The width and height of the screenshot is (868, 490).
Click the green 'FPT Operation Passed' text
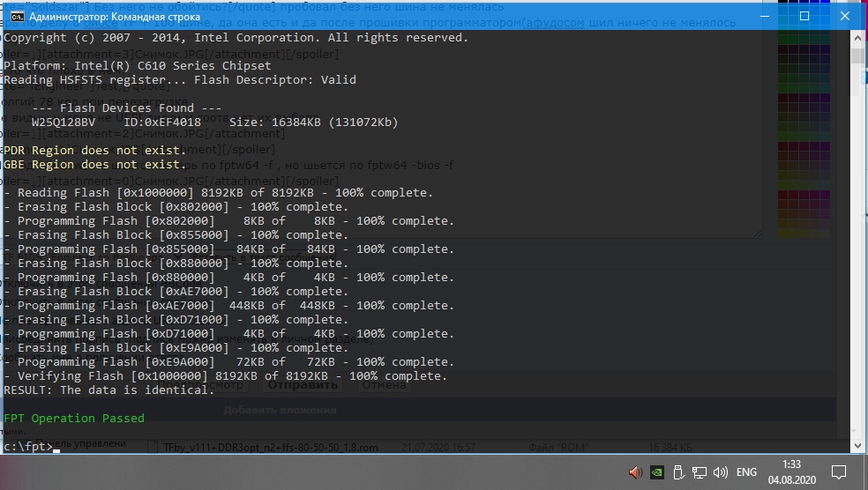point(74,418)
